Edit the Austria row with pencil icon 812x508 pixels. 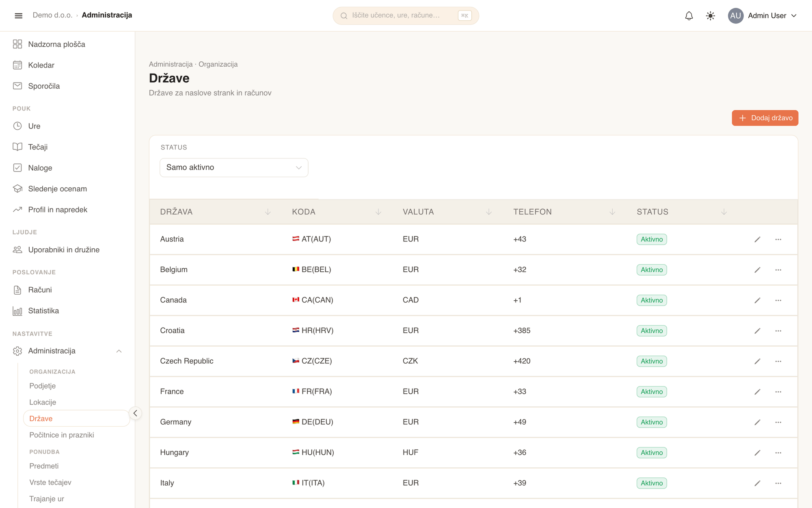coord(757,239)
